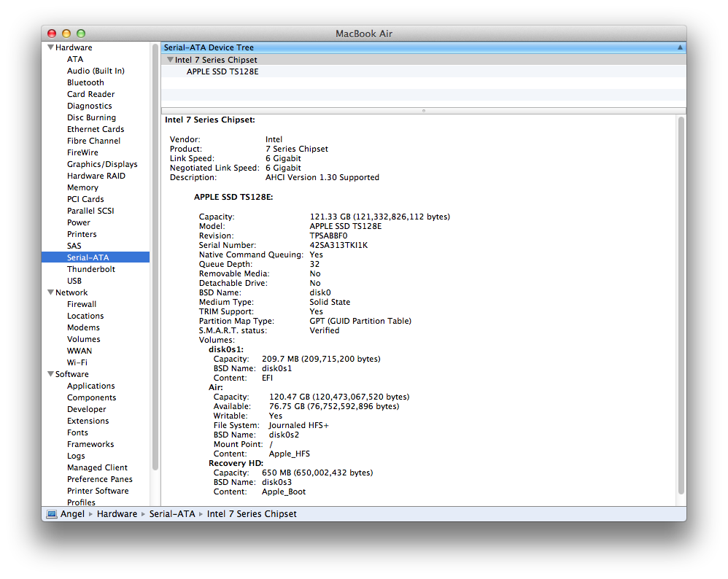This screenshot has width=728, height=579.
Task: Select Profiles in sidebar
Action: click(81, 502)
